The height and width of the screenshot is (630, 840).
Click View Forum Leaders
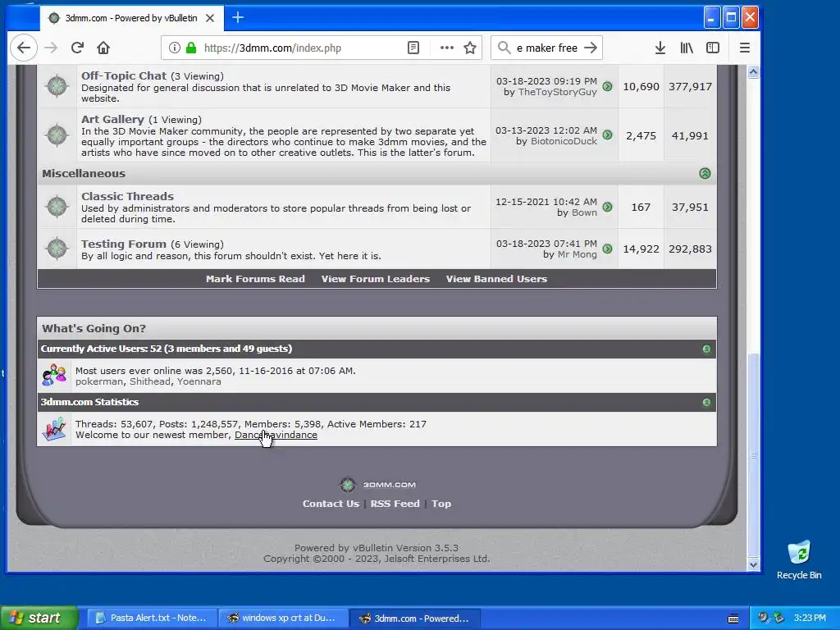pos(376,279)
